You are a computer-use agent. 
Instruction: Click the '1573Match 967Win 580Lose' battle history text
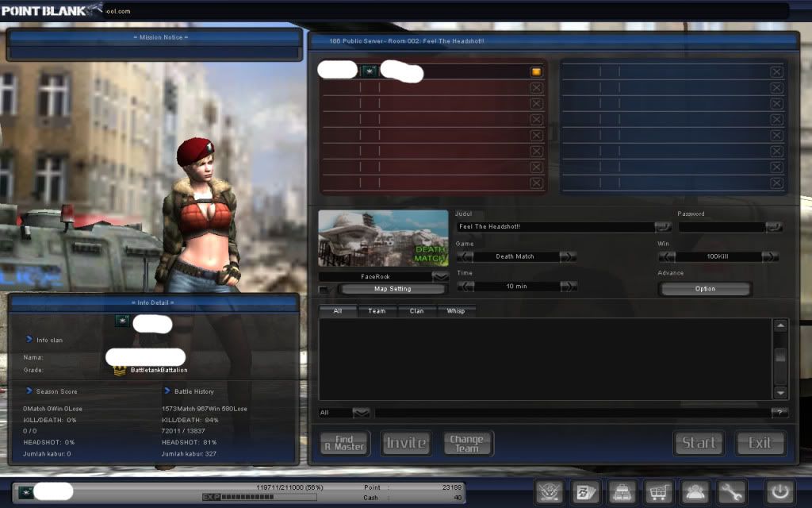point(205,409)
